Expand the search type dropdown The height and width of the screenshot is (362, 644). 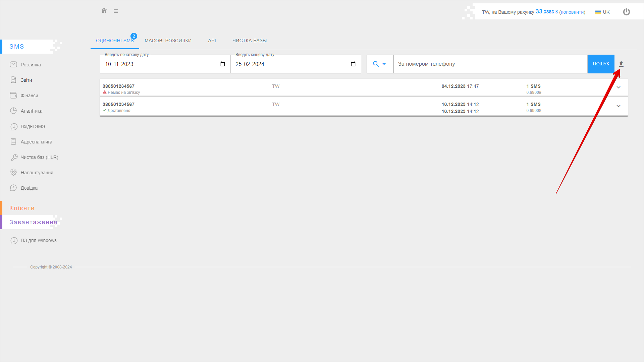click(x=379, y=64)
